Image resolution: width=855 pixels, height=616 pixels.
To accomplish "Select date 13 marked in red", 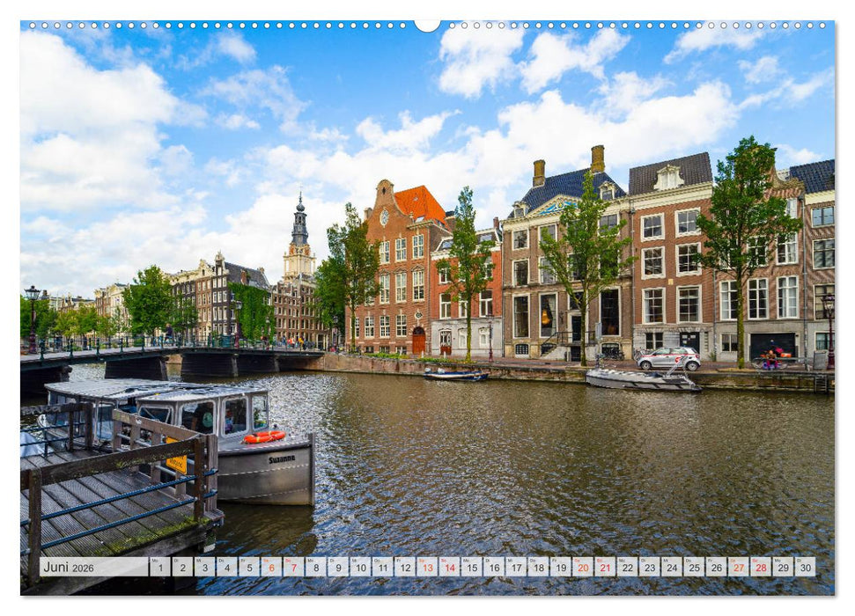I will (x=427, y=570).
